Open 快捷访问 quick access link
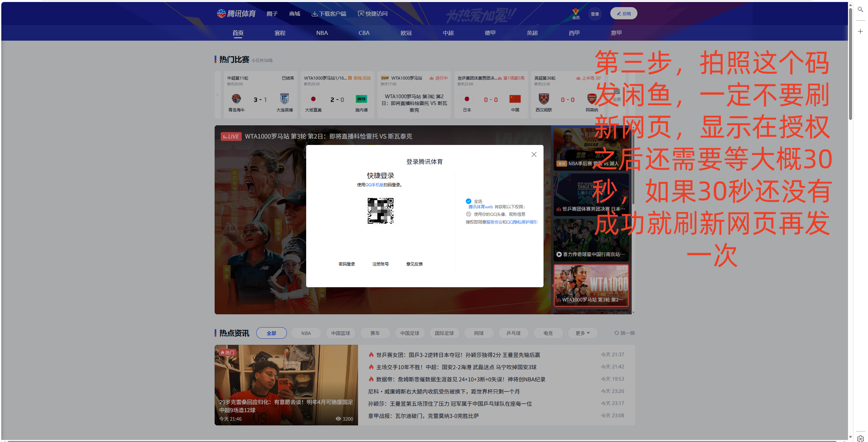This screenshot has width=868, height=442. (373, 14)
